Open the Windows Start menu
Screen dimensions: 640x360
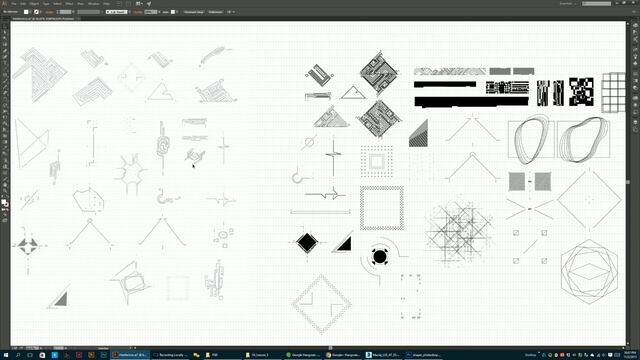6,355
